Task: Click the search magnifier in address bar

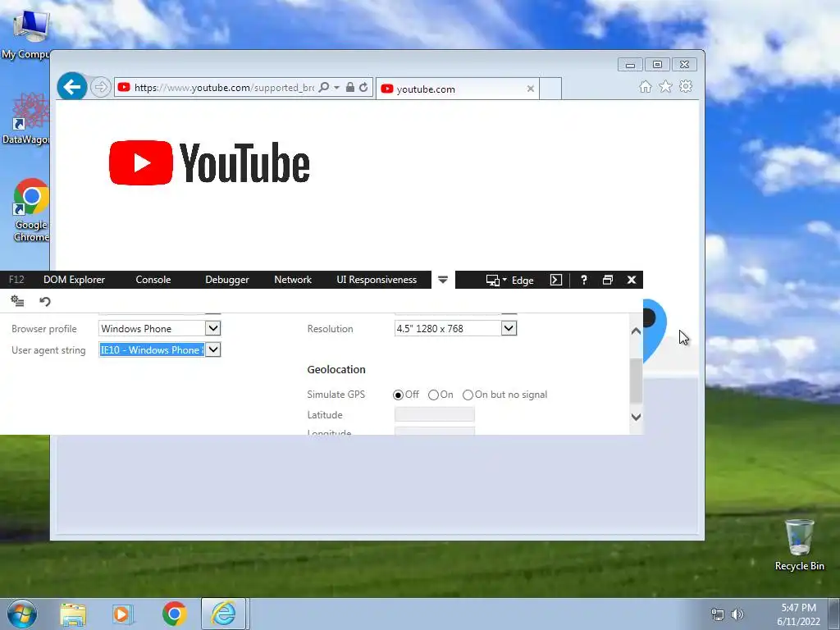Action: tap(323, 87)
